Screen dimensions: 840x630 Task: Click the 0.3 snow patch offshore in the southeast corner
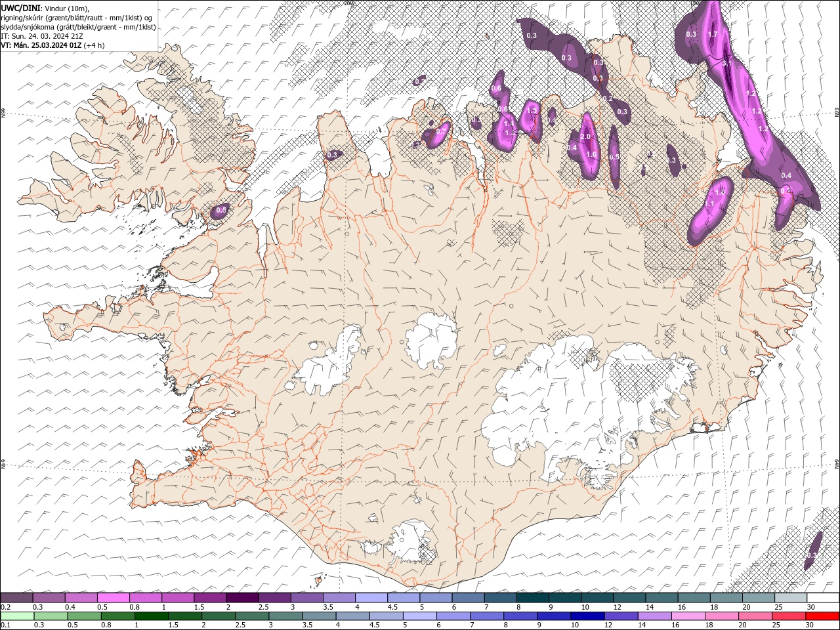(x=813, y=551)
